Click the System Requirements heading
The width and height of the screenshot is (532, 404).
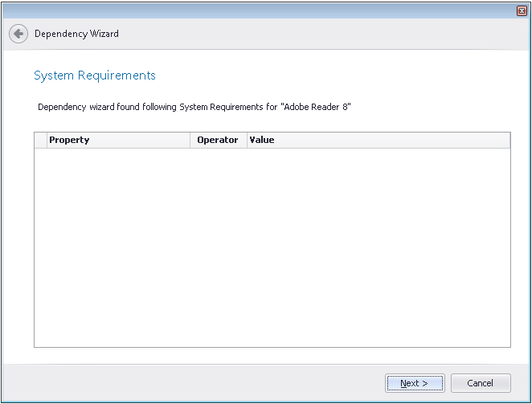pyautogui.click(x=95, y=75)
